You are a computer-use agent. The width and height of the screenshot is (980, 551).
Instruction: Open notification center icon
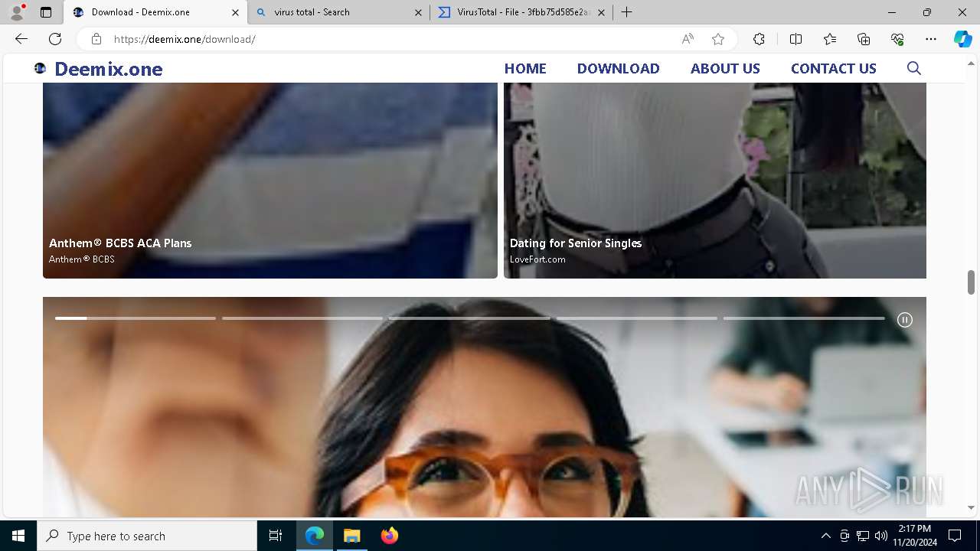click(x=955, y=536)
